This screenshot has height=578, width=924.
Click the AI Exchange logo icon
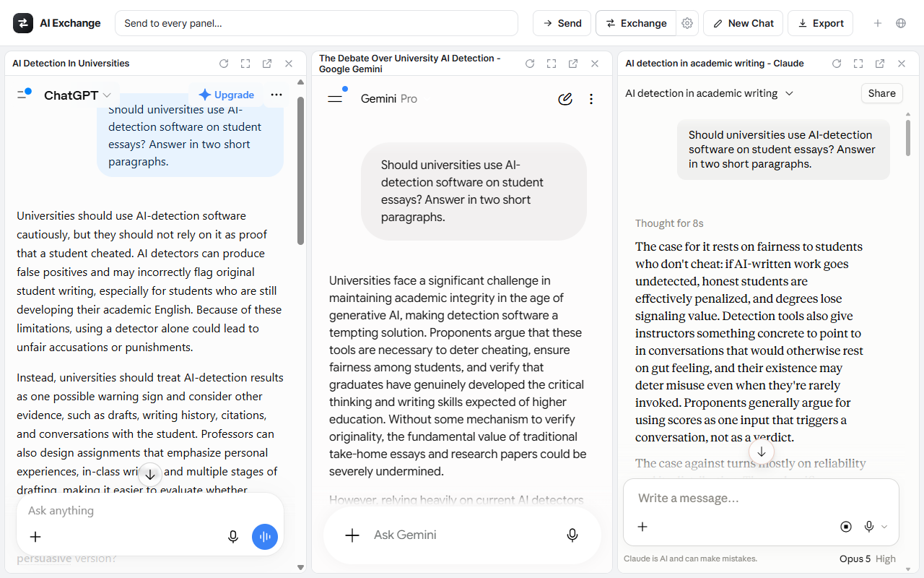pos(23,23)
